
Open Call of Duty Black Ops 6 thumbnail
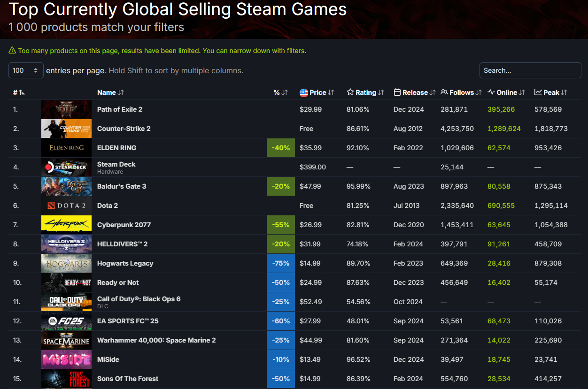[x=66, y=302]
